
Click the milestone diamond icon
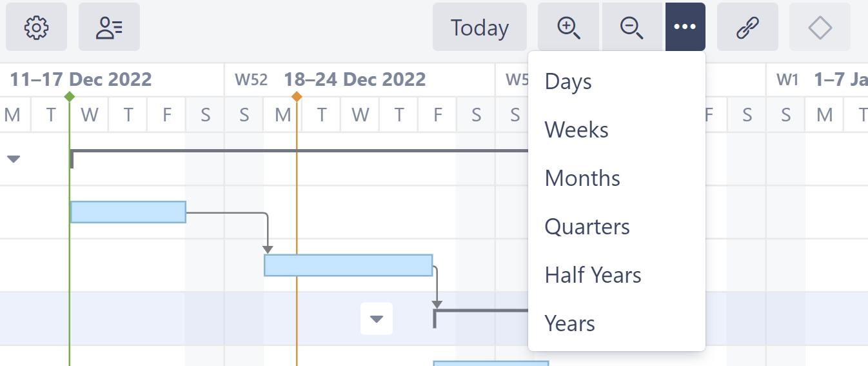point(820,27)
